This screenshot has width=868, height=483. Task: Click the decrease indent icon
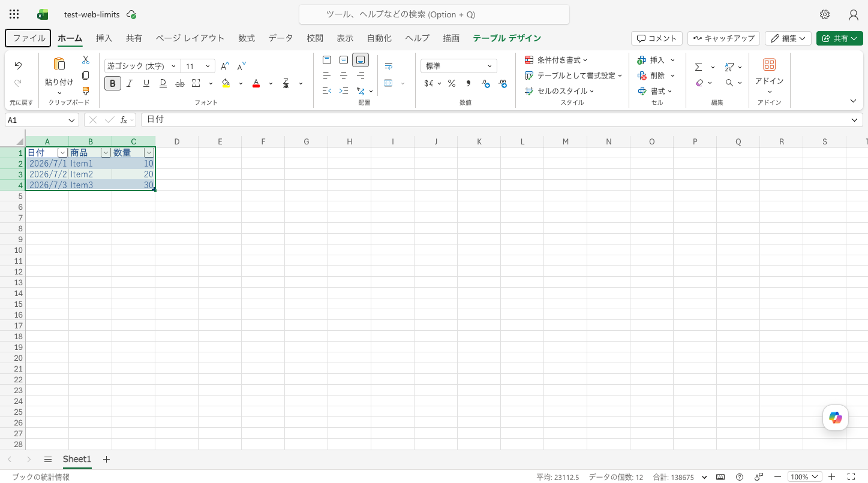point(327,91)
